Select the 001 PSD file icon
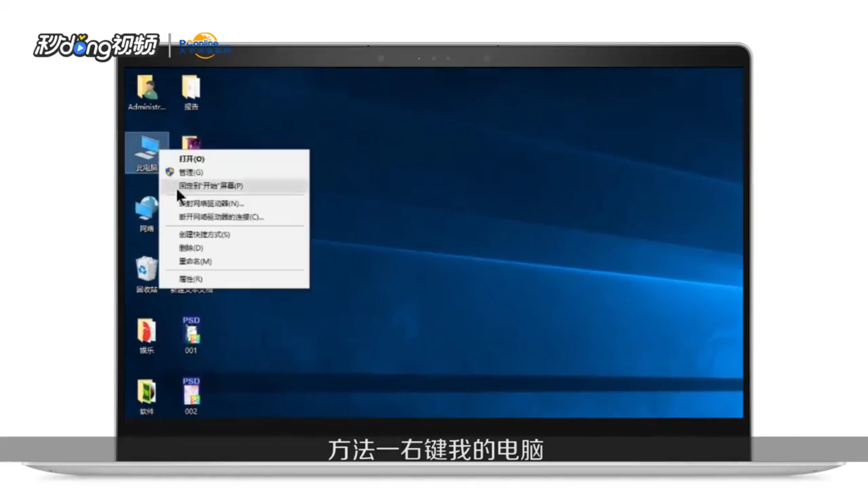868x488 pixels. (191, 336)
